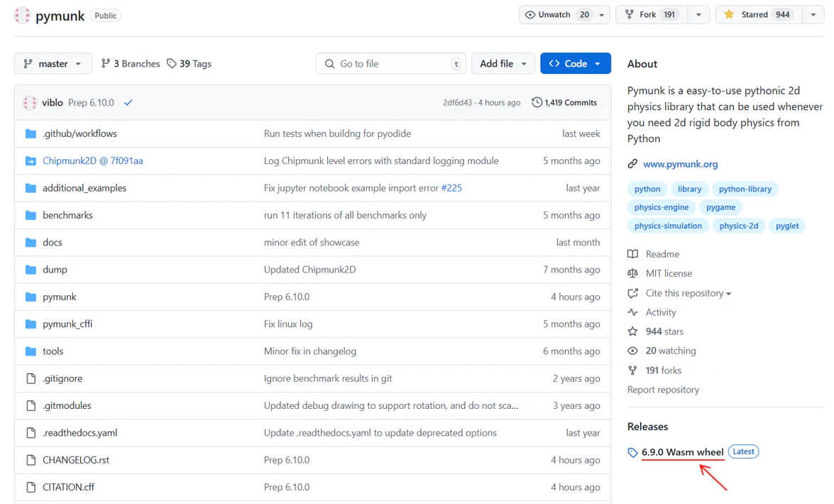834x504 pixels.
Task: Open the #225 issue link
Action: click(451, 188)
